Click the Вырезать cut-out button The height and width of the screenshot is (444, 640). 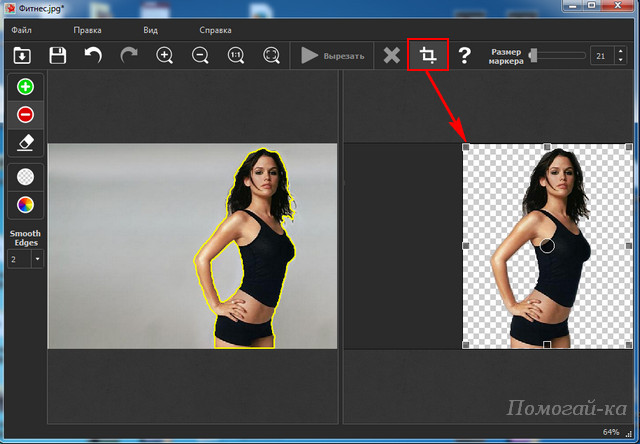(332, 56)
